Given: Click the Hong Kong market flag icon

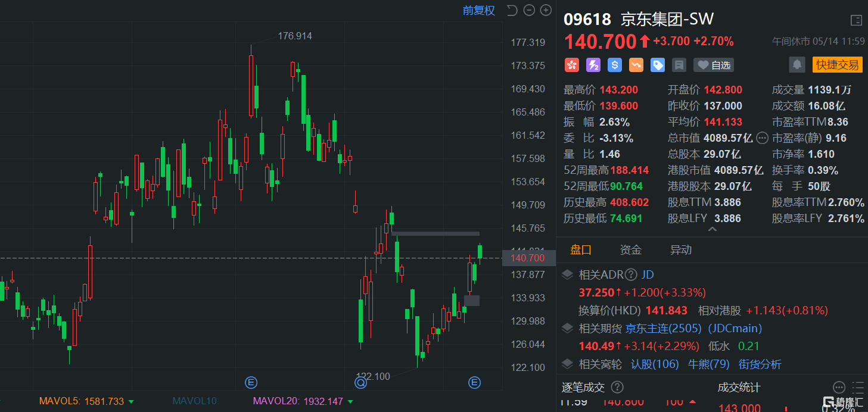Looking at the screenshot, I should tap(572, 65).
